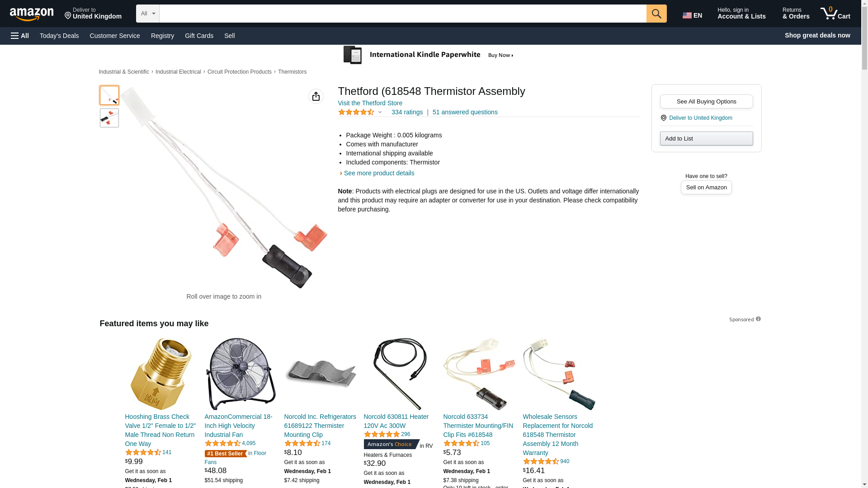Click the Sponsored info icon

[x=758, y=319]
